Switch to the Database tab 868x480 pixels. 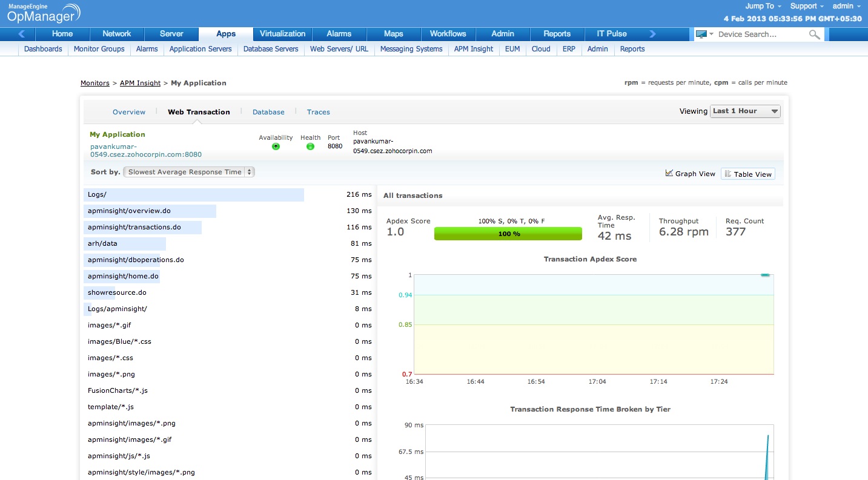tap(268, 112)
